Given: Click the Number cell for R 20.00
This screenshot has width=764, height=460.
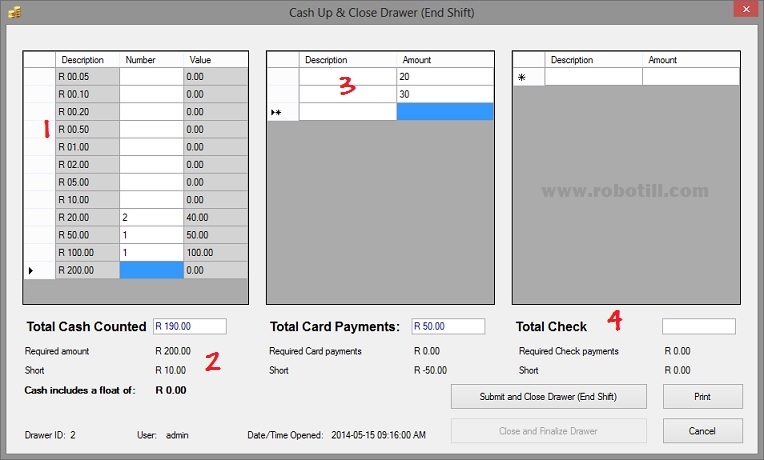Looking at the screenshot, I should (151, 217).
